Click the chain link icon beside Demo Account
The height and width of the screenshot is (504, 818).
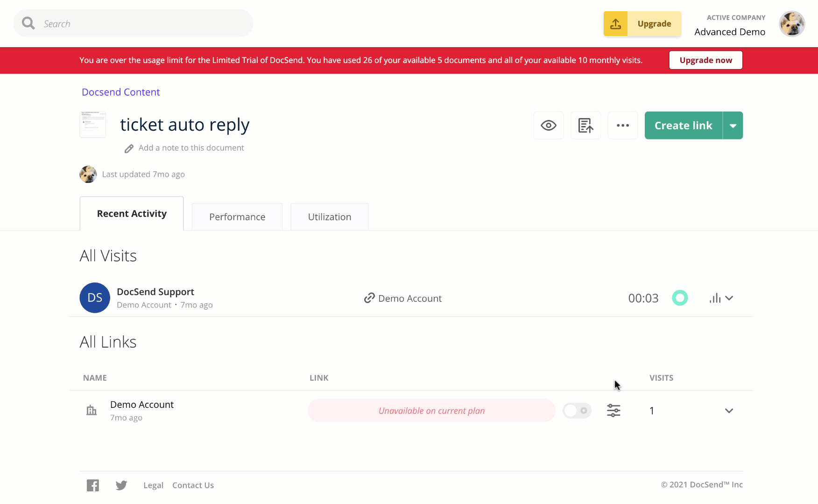pyautogui.click(x=369, y=298)
